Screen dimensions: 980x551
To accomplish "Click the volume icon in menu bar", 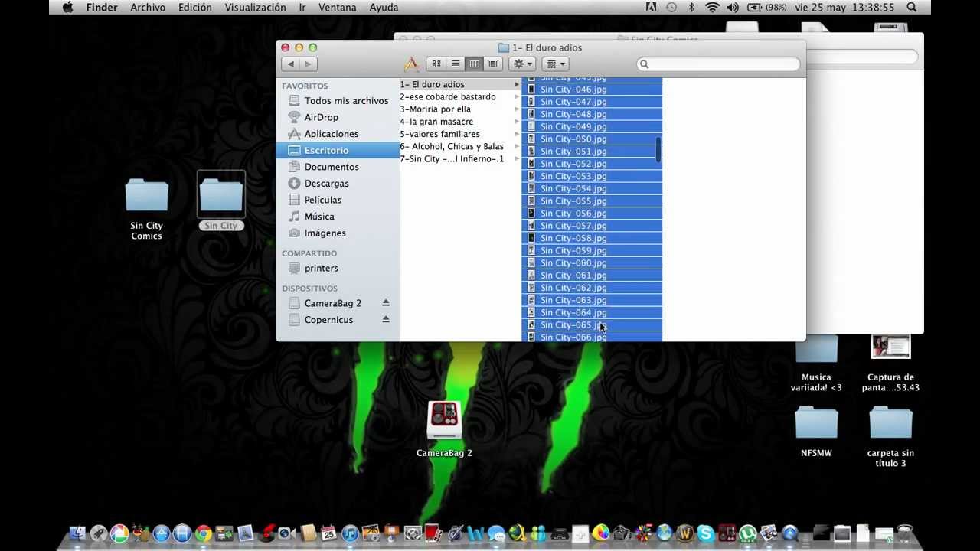I will (733, 8).
